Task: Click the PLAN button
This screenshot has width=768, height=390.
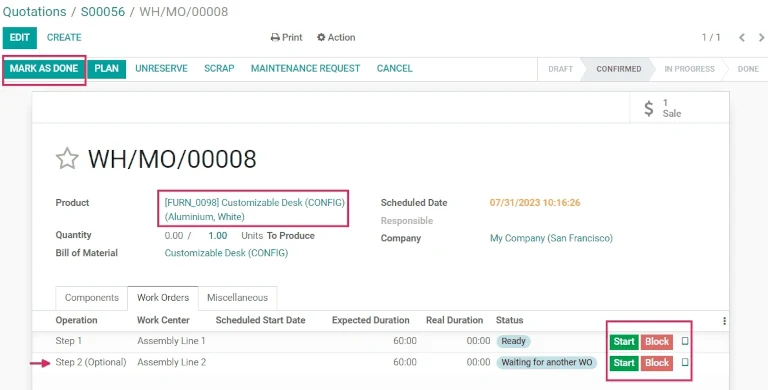Action: click(x=106, y=69)
